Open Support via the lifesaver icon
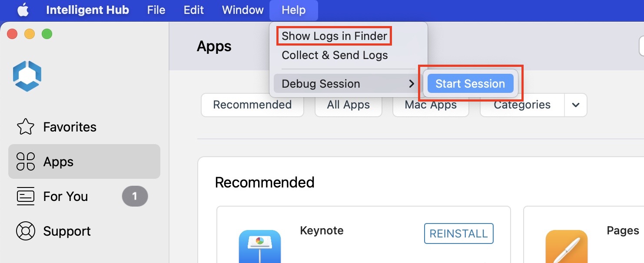The height and width of the screenshot is (263, 644). click(x=26, y=231)
